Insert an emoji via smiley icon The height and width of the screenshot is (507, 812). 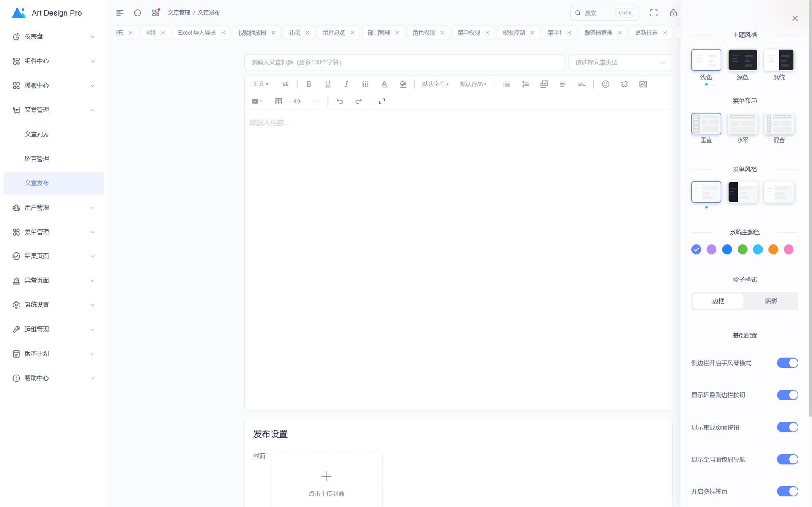click(x=605, y=84)
